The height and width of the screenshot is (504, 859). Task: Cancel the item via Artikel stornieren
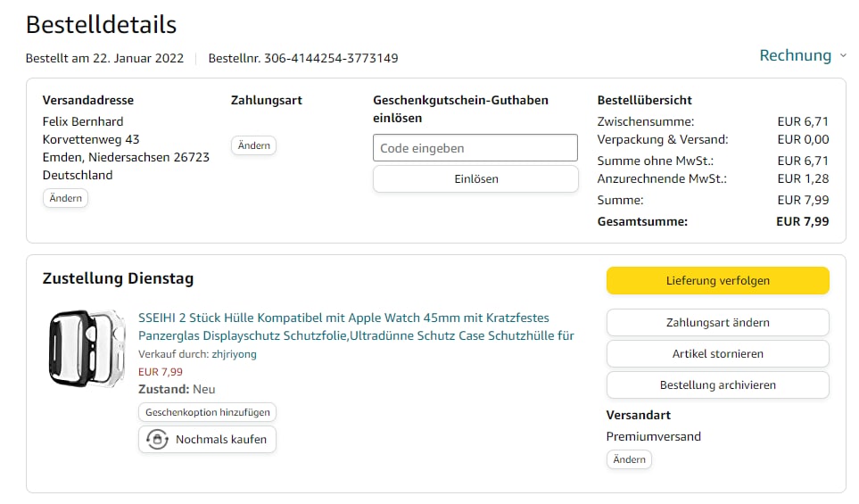point(717,354)
